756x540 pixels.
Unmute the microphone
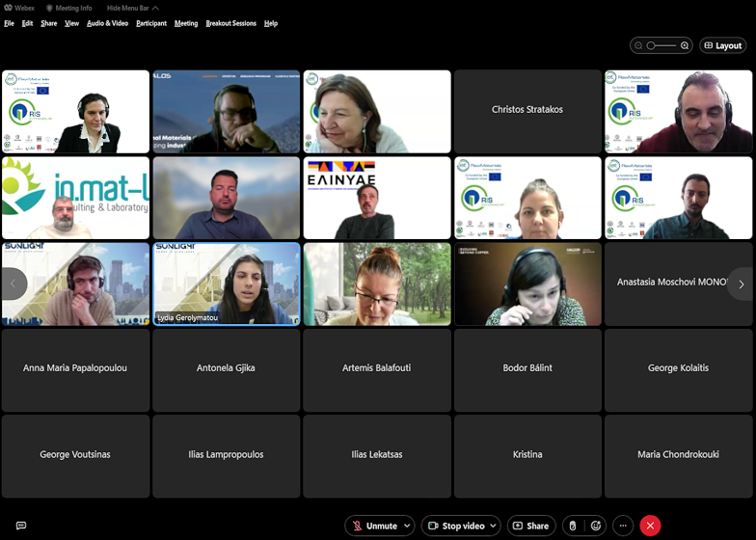coord(375,526)
